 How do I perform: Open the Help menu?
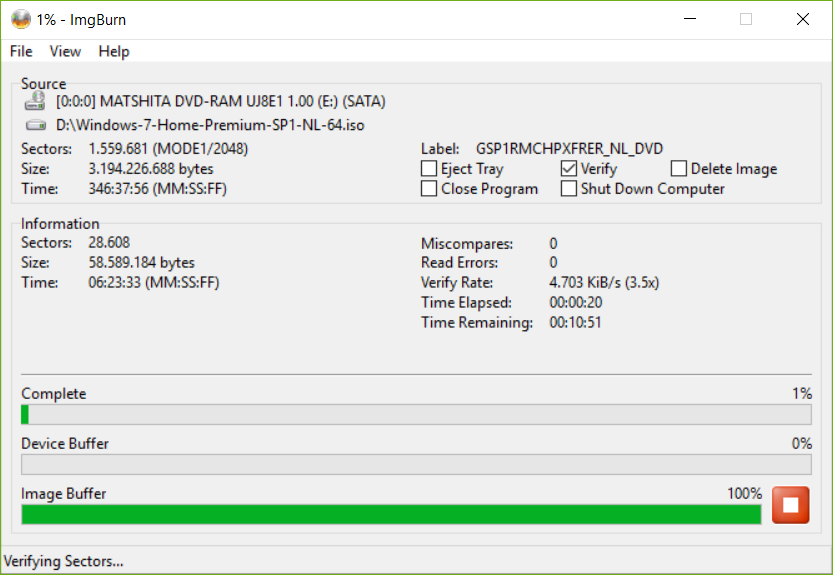click(x=114, y=52)
